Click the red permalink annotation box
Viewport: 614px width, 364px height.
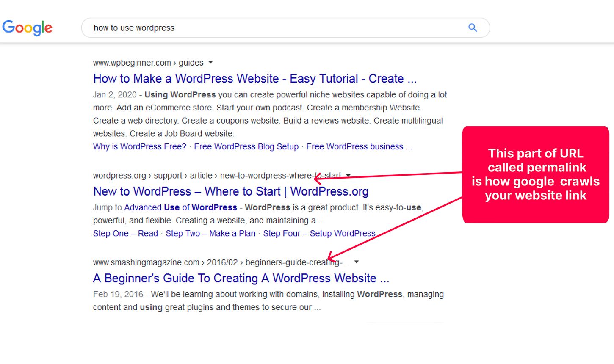pos(535,174)
